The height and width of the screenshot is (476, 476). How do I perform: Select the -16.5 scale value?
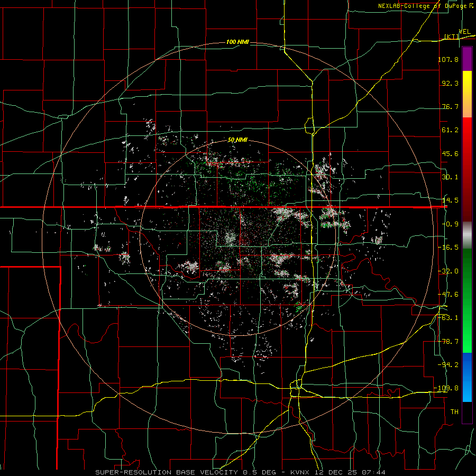(448, 248)
